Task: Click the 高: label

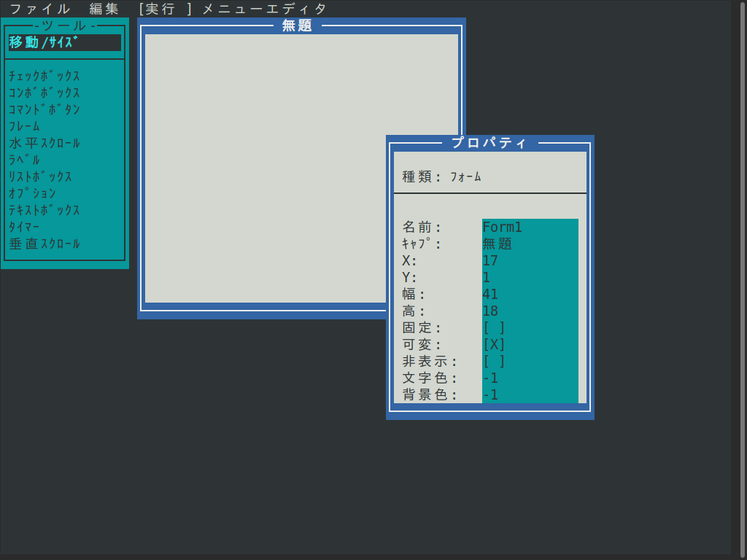Action: [x=414, y=311]
